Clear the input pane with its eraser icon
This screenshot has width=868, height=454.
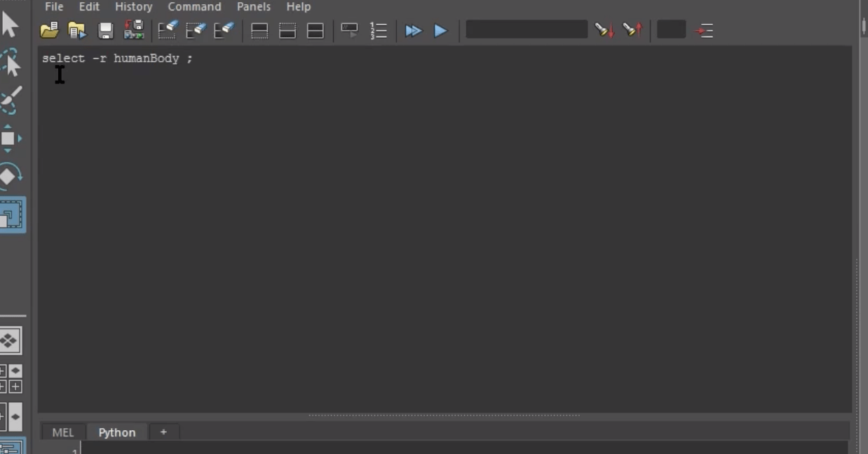[x=195, y=30]
